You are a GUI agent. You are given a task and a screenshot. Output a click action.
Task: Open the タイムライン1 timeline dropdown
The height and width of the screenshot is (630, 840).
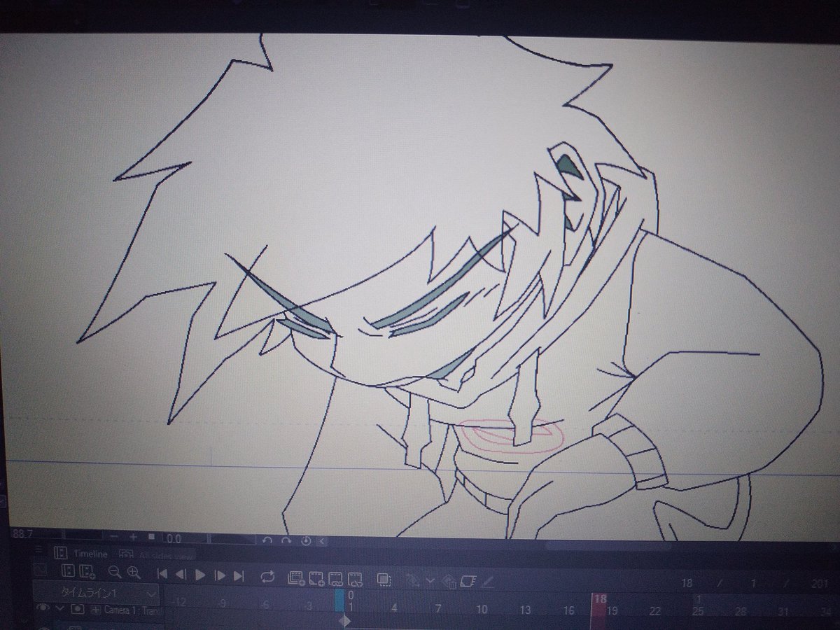tap(96, 594)
